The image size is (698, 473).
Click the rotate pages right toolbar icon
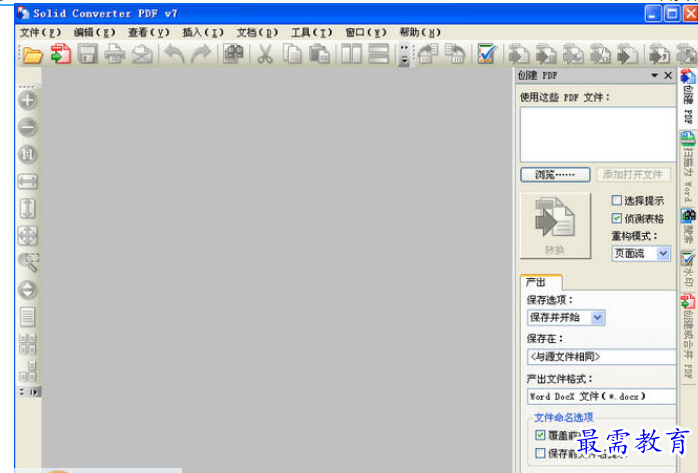[x=428, y=54]
